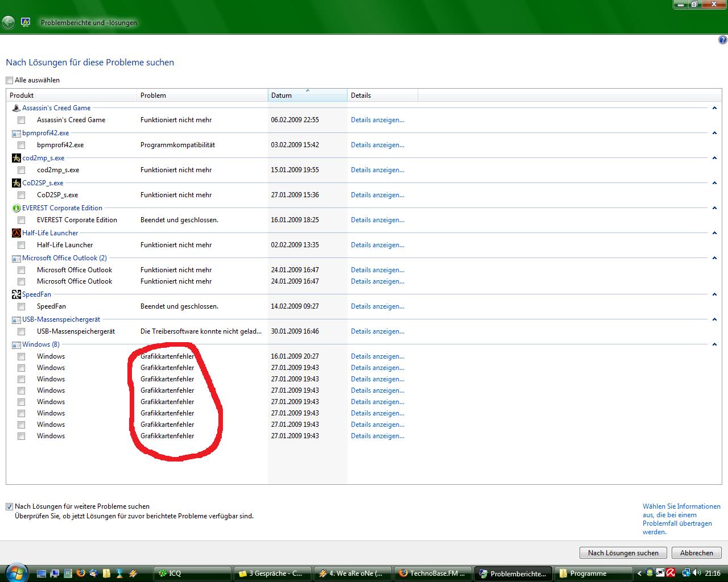The width and height of the screenshot is (728, 582).
Task: Collapse the bpmprofi42.exe group arrow
Action: point(714,133)
